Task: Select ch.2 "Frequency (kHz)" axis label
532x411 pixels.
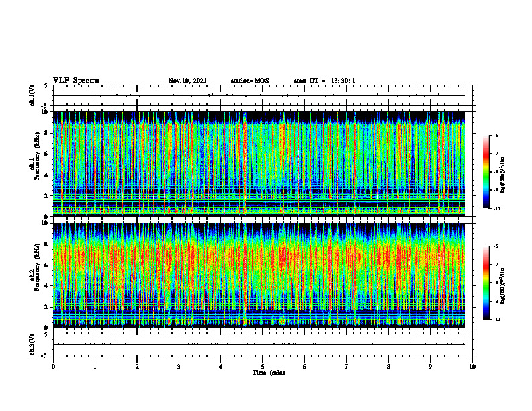Action: [37, 267]
